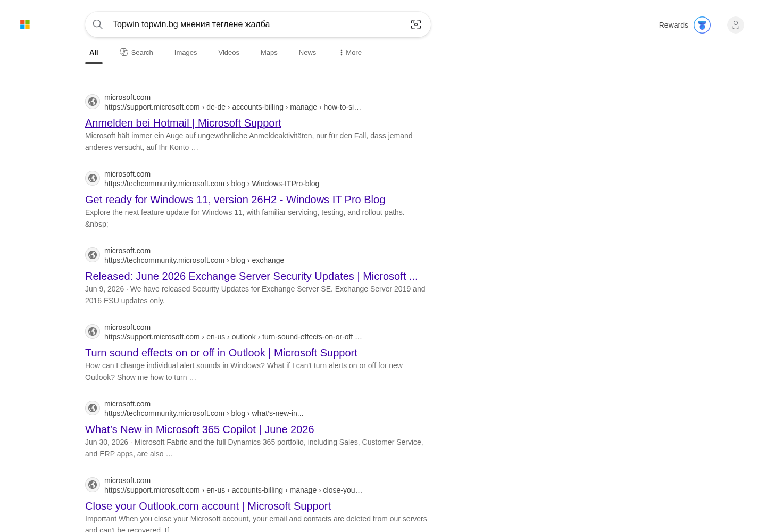Image resolution: width=766 pixels, height=532 pixels.
Task: Open June 2026 Exchange Server Security Updates link
Action: click(x=252, y=276)
